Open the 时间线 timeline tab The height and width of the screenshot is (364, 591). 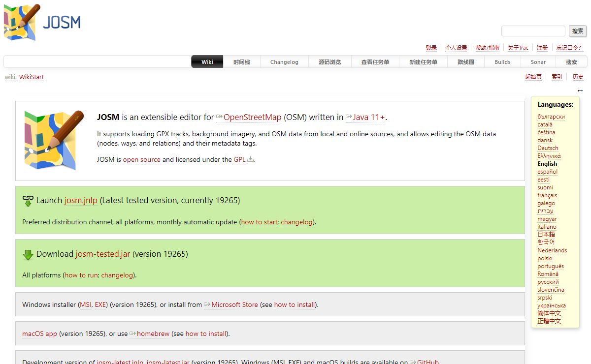coord(242,62)
